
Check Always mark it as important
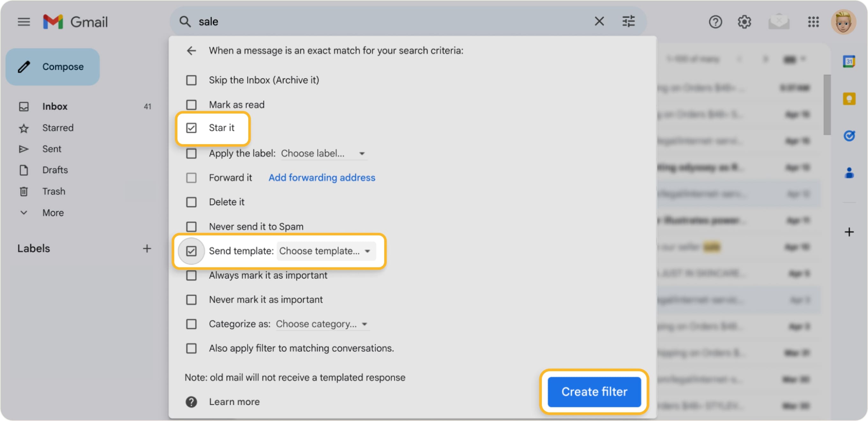tap(191, 275)
